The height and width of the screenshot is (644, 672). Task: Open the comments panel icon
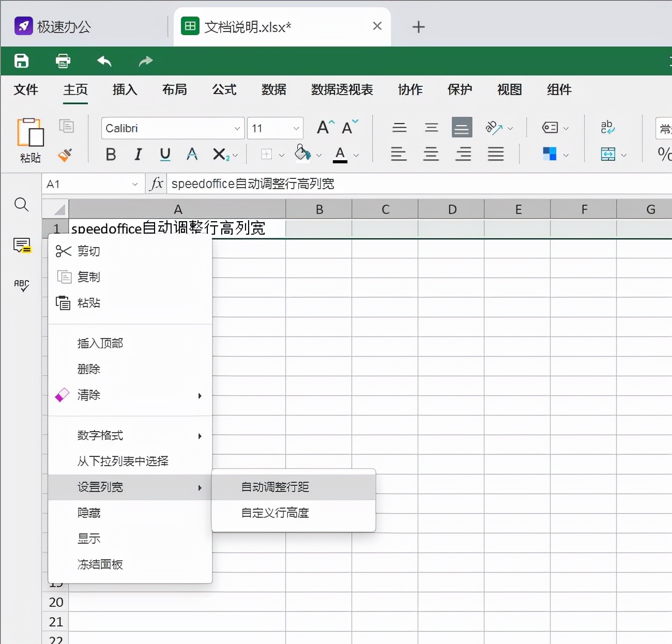click(x=22, y=246)
